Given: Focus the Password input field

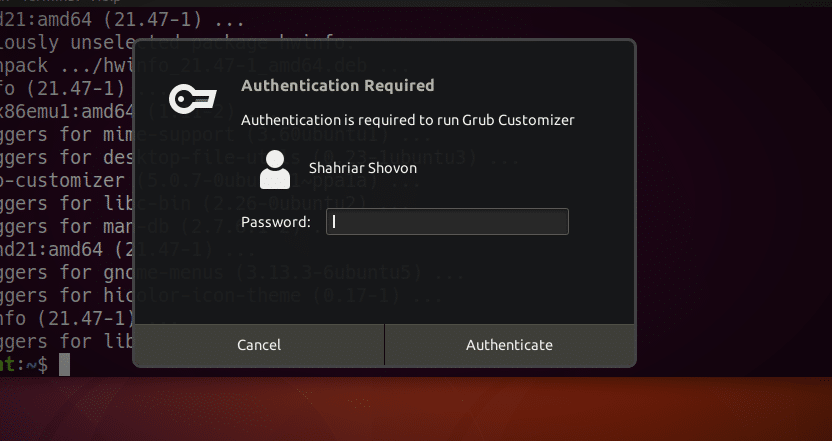Looking at the screenshot, I should pos(447,222).
